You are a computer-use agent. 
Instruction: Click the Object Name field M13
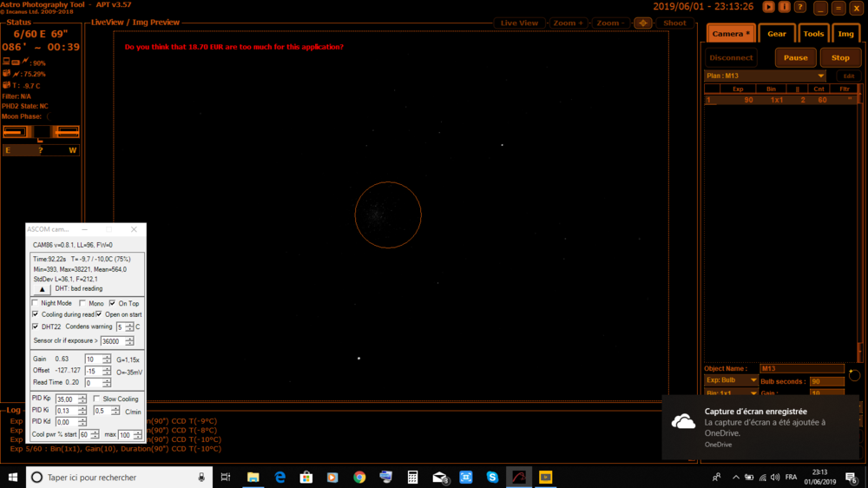(x=801, y=368)
